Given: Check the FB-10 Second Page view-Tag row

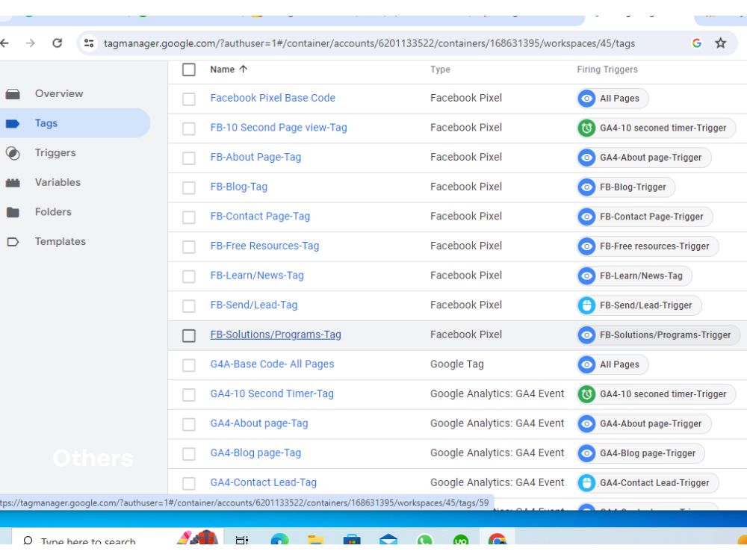Looking at the screenshot, I should (189, 128).
